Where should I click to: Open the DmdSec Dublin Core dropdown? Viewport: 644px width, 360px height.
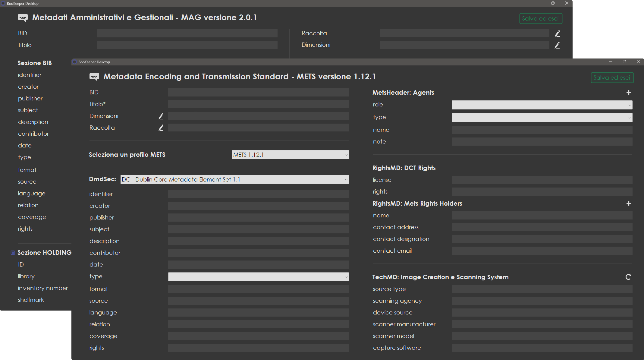pyautogui.click(x=234, y=179)
